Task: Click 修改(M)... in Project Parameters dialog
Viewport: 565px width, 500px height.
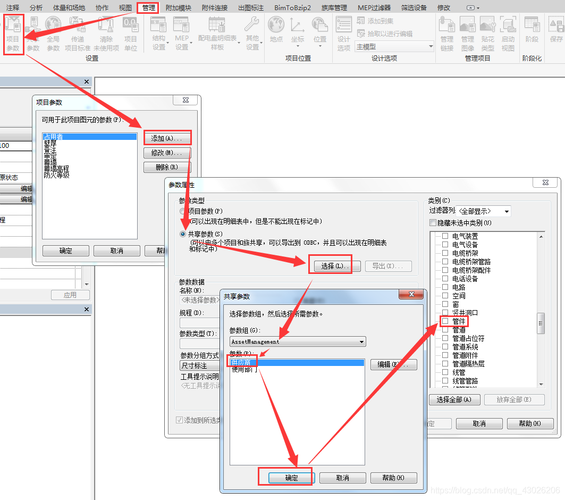Action: point(167,153)
